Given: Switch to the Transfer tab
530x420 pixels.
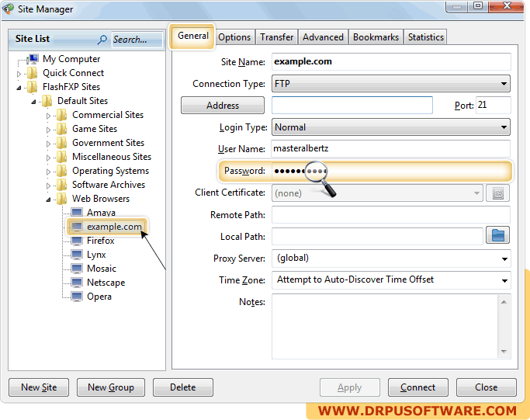Looking at the screenshot, I should coord(276,37).
